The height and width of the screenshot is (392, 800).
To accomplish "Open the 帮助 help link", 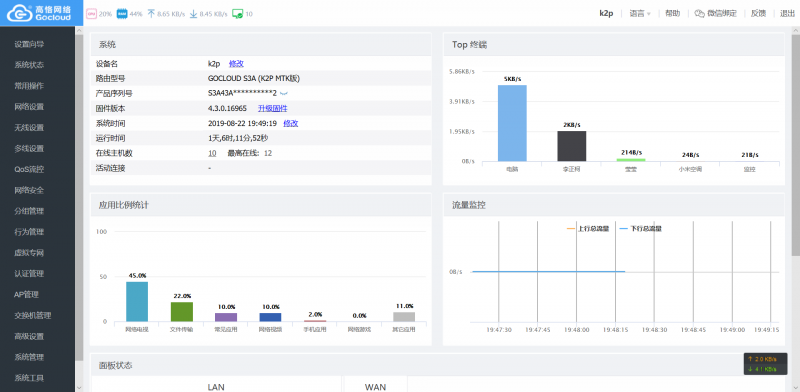I will [x=672, y=14].
